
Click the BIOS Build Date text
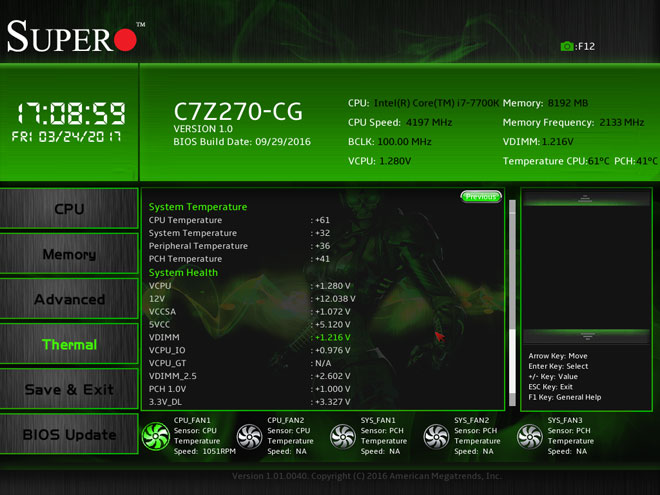pyautogui.click(x=242, y=141)
